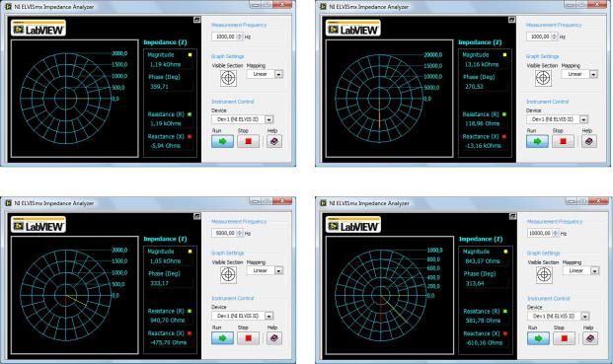Click red Stop button in top-left window
The height and width of the screenshot is (364, 613).
248,141
